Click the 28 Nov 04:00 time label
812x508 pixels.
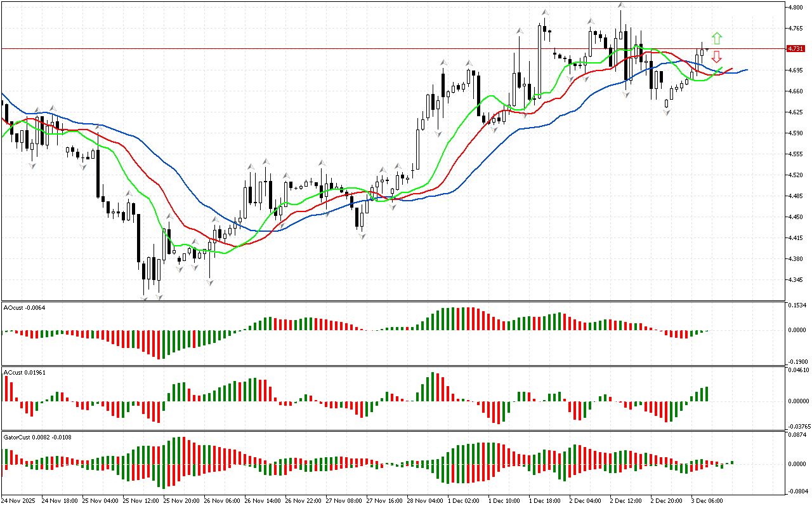point(425,500)
